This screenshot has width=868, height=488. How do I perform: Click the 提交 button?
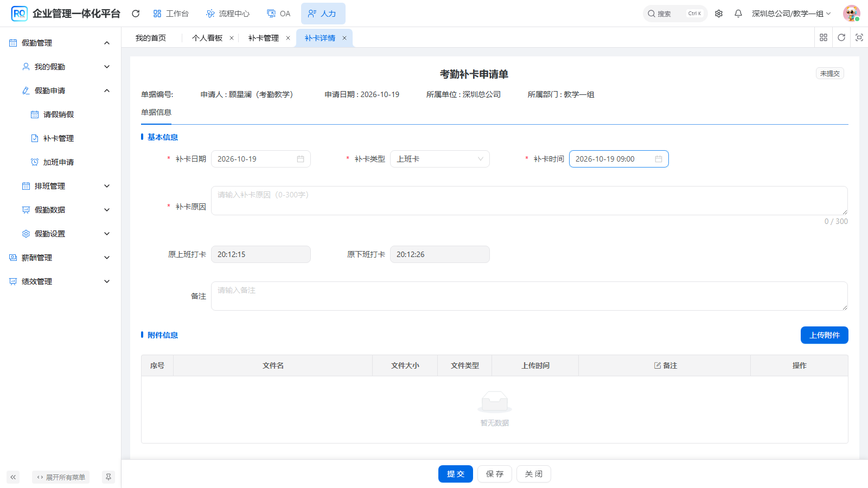click(456, 474)
